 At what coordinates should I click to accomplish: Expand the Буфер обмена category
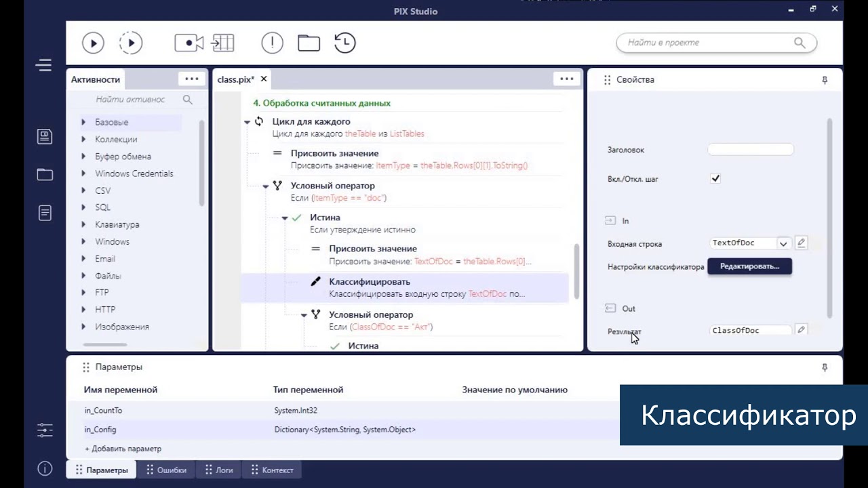pyautogui.click(x=83, y=157)
